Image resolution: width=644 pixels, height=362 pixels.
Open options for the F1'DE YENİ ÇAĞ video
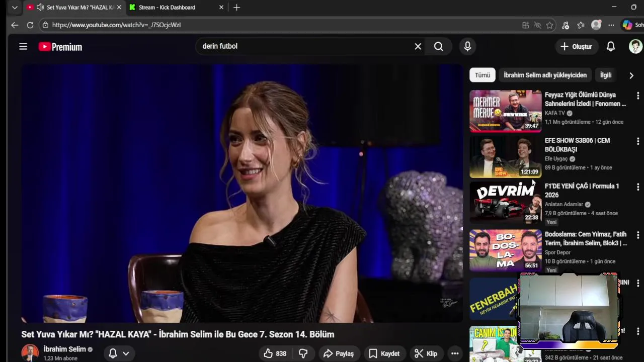click(x=637, y=187)
